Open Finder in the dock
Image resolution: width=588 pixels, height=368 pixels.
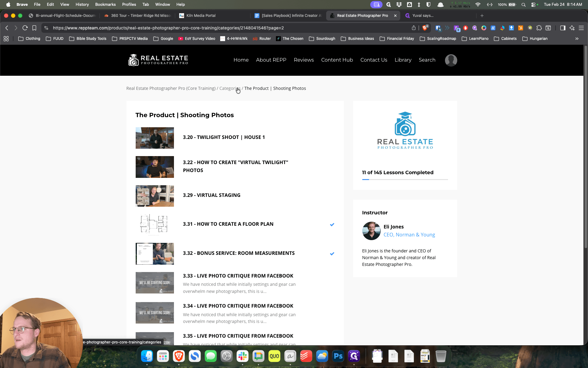(147, 356)
